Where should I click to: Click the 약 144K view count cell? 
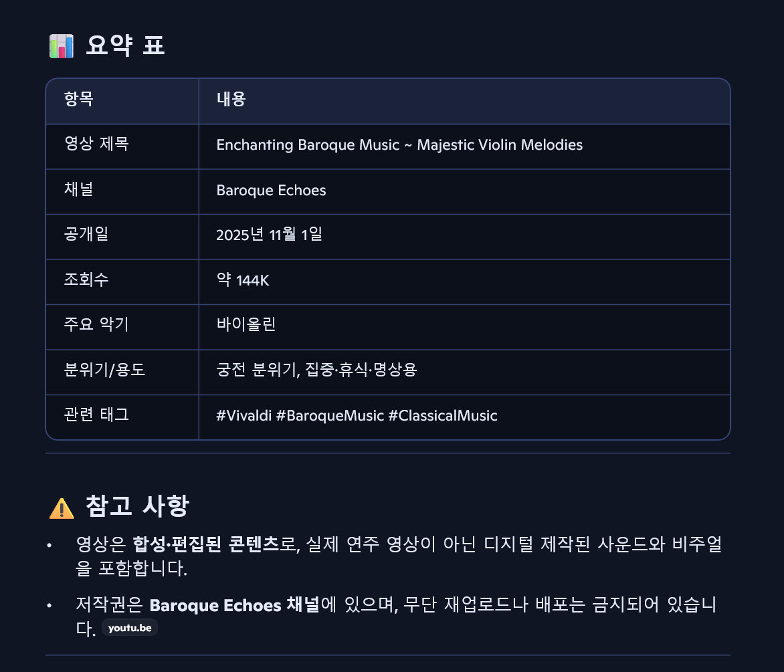pyautogui.click(x=242, y=281)
